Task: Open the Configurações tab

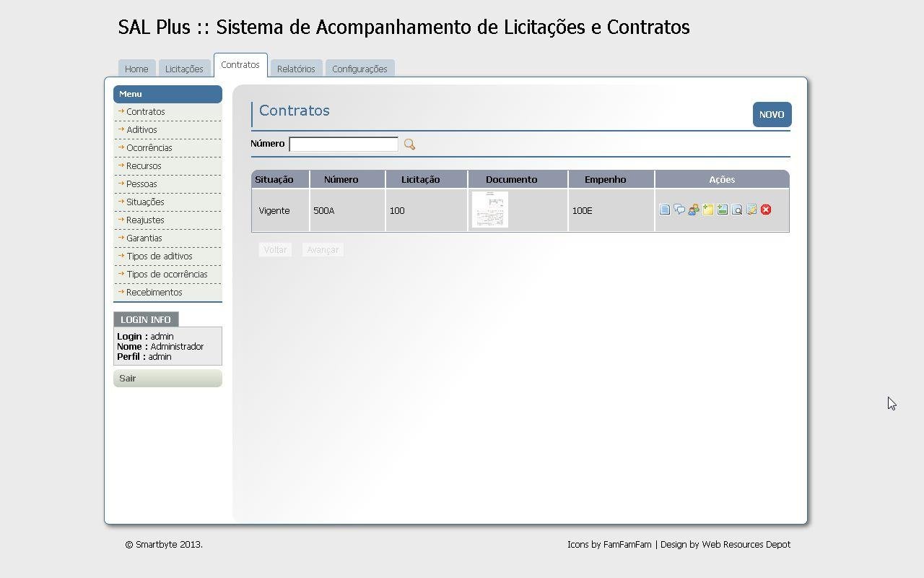Action: 359,68
